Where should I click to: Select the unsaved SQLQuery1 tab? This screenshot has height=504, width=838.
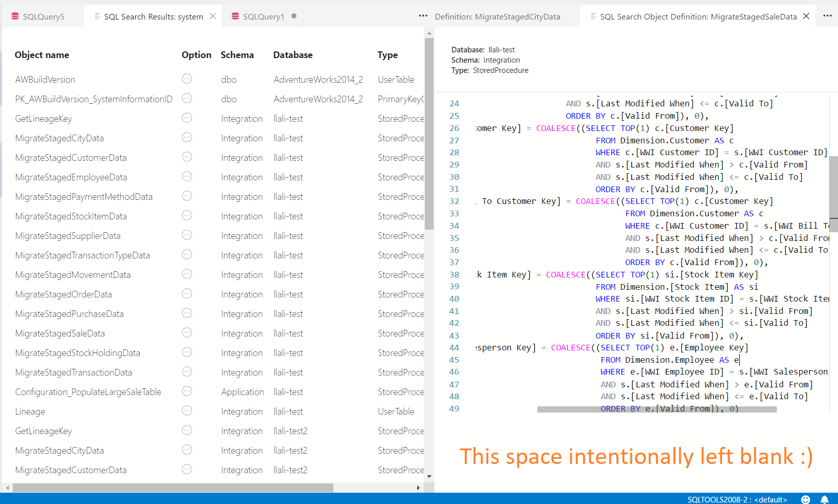pos(262,16)
